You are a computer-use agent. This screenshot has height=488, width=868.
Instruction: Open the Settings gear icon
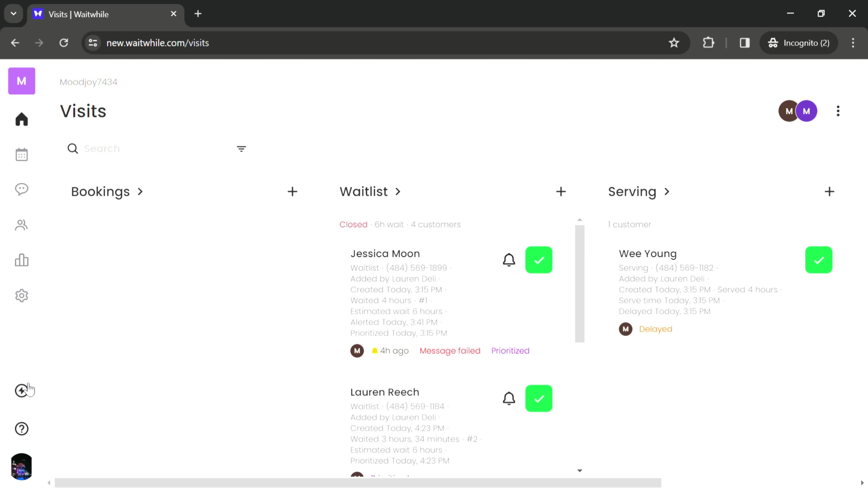(x=21, y=297)
